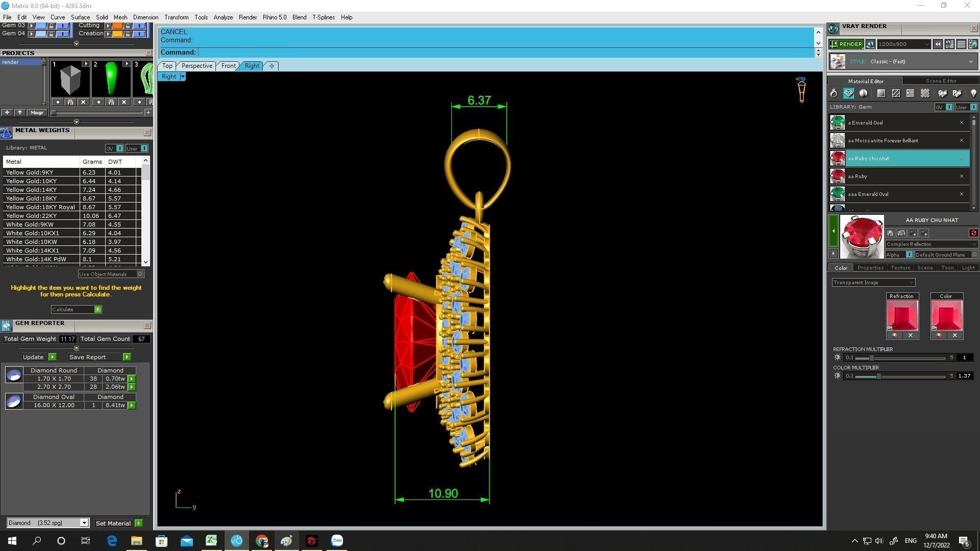This screenshot has width=980, height=551.
Task: Delete project thumbnail 2 with X icon
Action: (124, 102)
